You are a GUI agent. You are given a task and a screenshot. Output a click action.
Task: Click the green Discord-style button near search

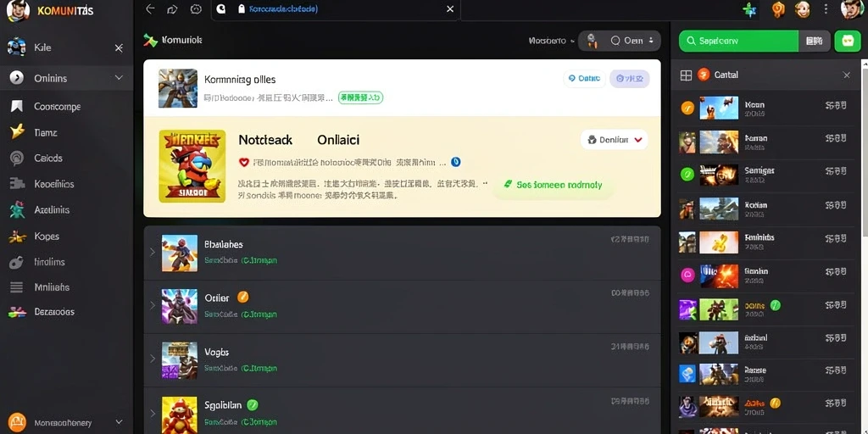(848, 41)
